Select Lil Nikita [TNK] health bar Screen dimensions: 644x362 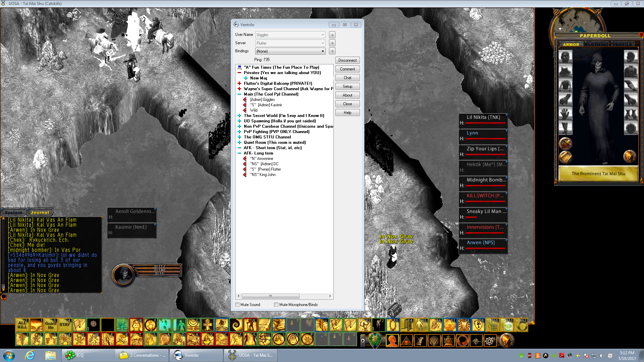pos(483,120)
